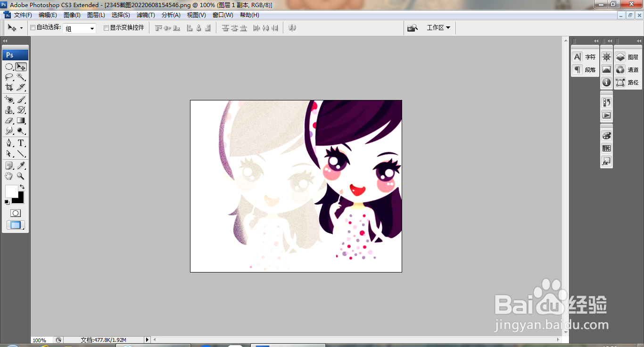Open the 图层 (Layers) panel
The height and width of the screenshot is (347, 644).
point(627,57)
